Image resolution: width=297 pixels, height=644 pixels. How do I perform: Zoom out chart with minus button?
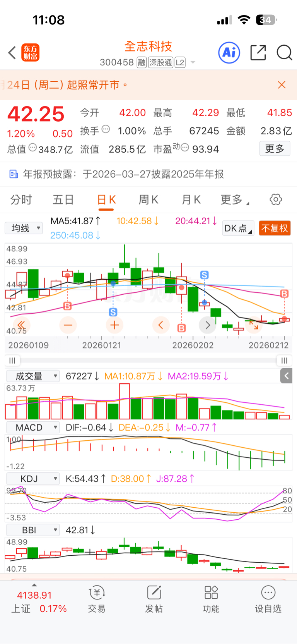[68, 325]
